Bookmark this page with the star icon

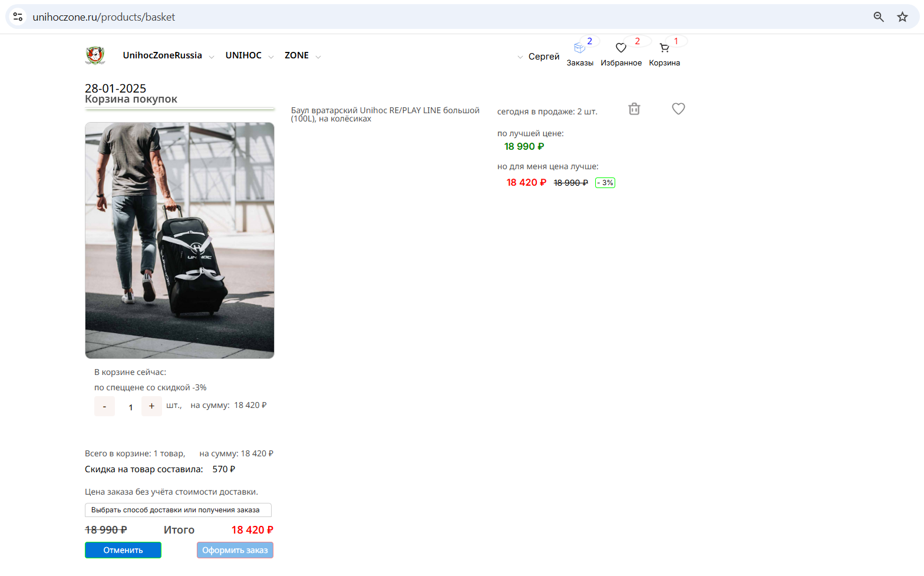[902, 17]
